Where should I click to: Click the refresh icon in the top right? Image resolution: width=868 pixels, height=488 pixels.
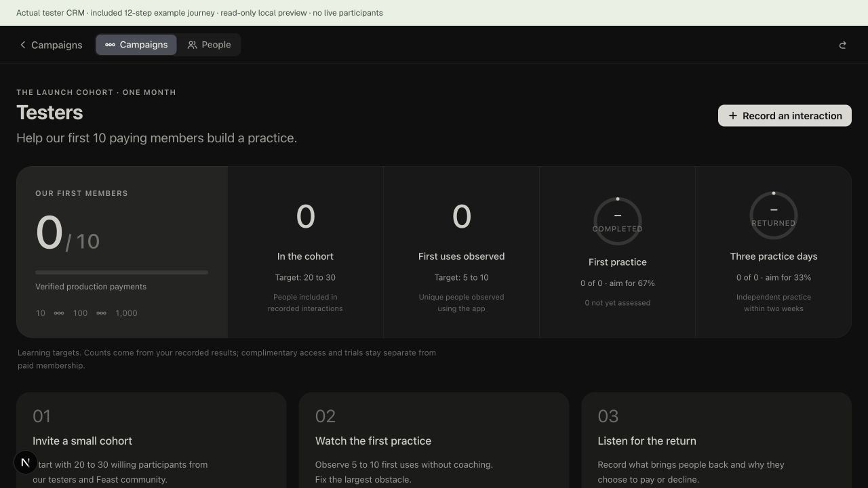click(843, 45)
